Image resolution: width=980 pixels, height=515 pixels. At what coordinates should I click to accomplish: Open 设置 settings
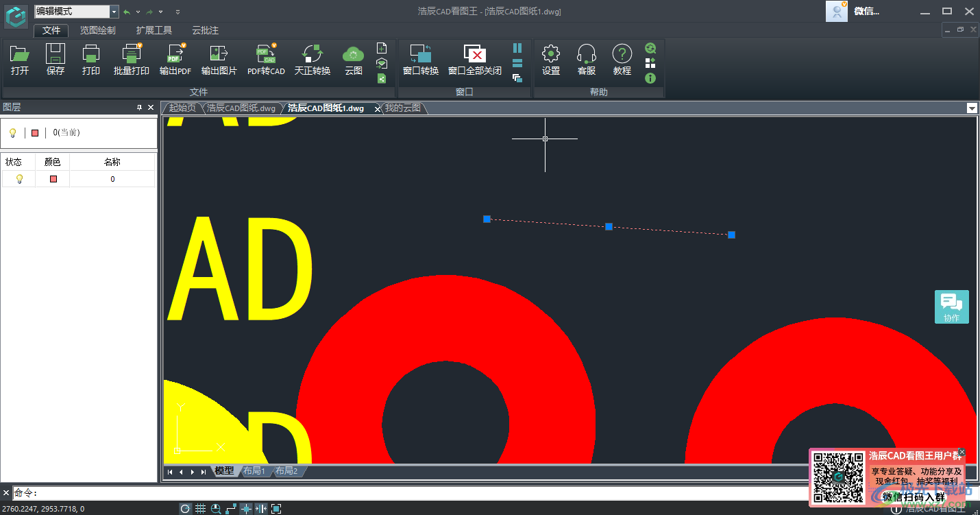tap(551, 60)
